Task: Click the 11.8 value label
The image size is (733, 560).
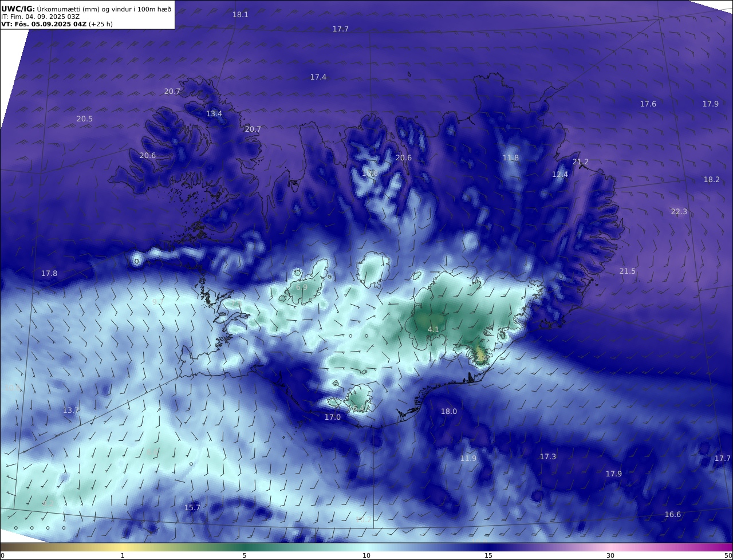Action: click(511, 157)
